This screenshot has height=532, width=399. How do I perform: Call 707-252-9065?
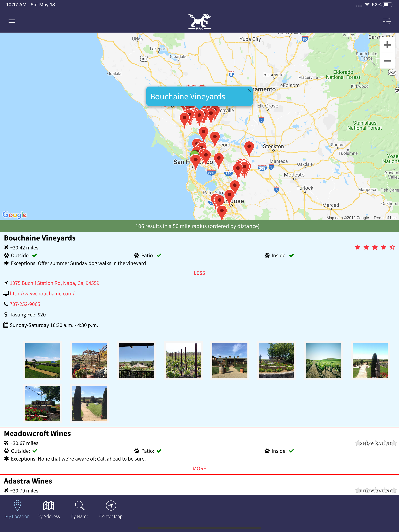pyautogui.click(x=25, y=304)
